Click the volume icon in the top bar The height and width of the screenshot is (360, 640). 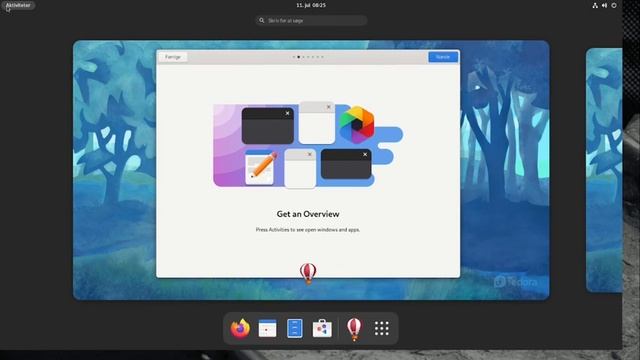pos(604,5)
